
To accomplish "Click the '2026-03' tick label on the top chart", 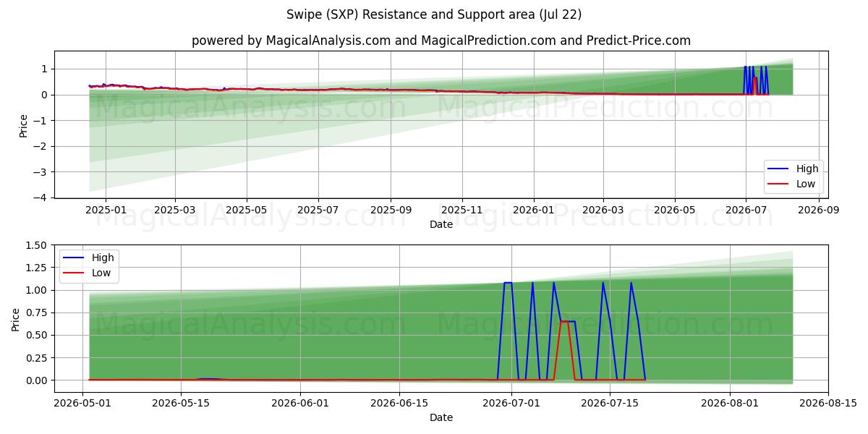I will (603, 210).
